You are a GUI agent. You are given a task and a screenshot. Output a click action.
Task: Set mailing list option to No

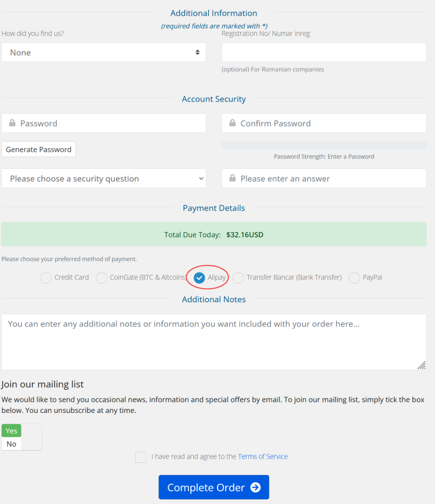tap(11, 444)
